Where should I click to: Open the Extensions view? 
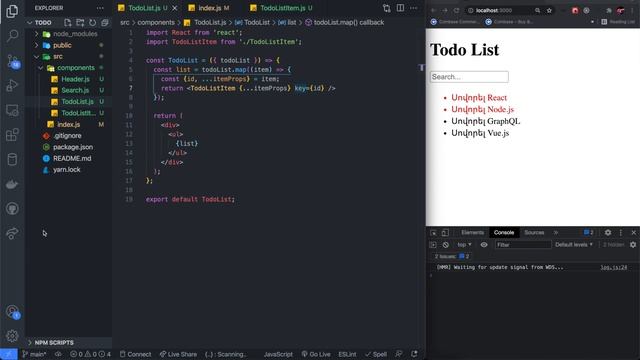[x=12, y=135]
